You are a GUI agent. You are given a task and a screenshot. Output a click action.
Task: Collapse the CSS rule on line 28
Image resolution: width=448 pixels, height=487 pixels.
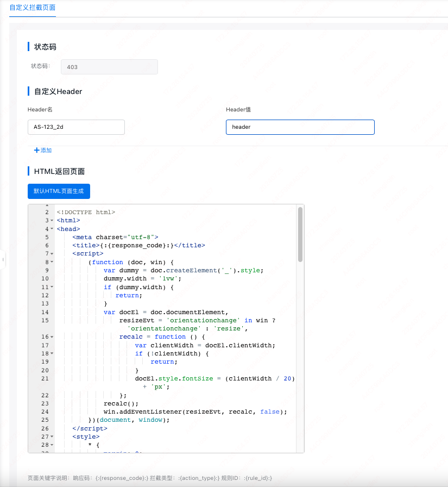52,445
